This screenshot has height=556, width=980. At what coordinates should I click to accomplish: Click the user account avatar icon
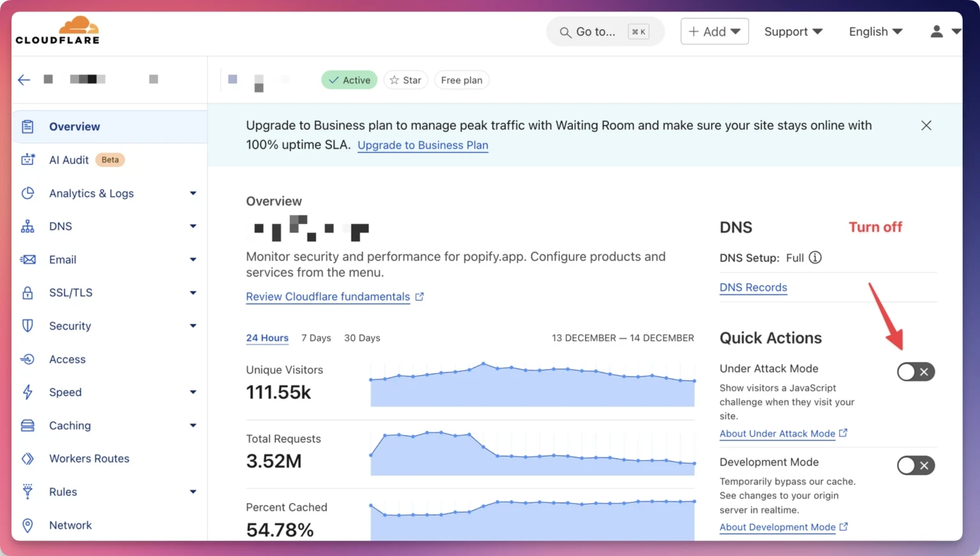click(x=936, y=31)
